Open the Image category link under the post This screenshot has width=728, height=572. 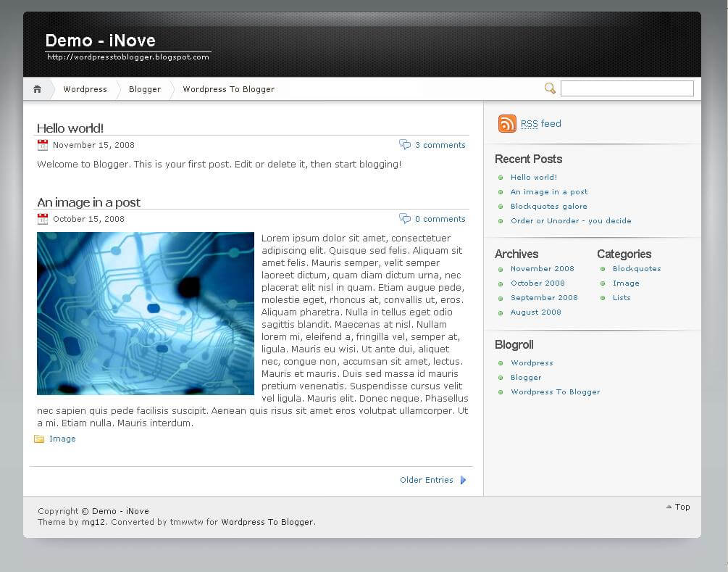(x=62, y=439)
